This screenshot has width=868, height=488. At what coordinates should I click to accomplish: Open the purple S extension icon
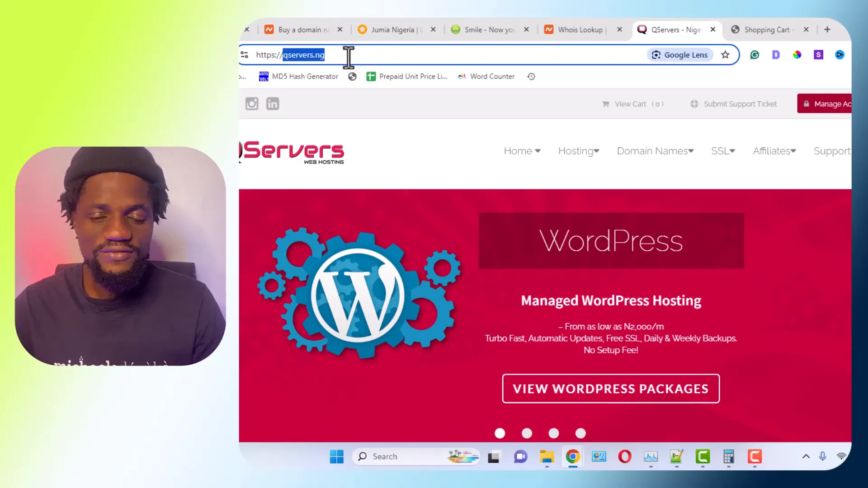pos(818,55)
